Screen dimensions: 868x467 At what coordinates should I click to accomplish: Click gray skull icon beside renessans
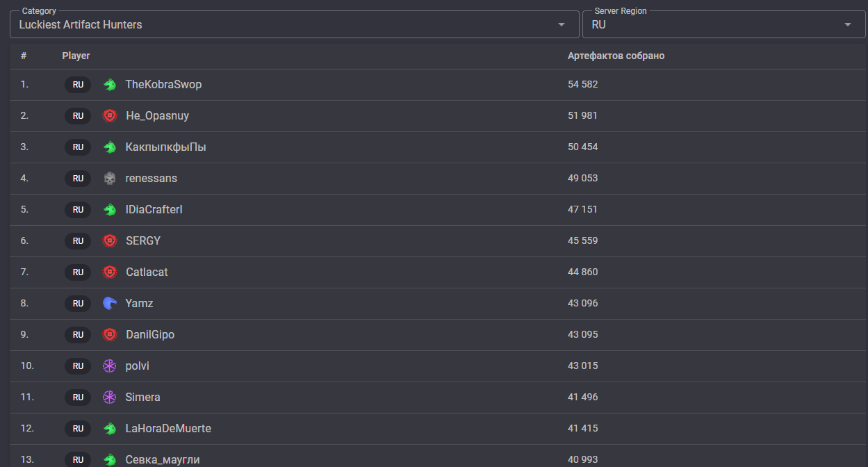[x=110, y=179]
